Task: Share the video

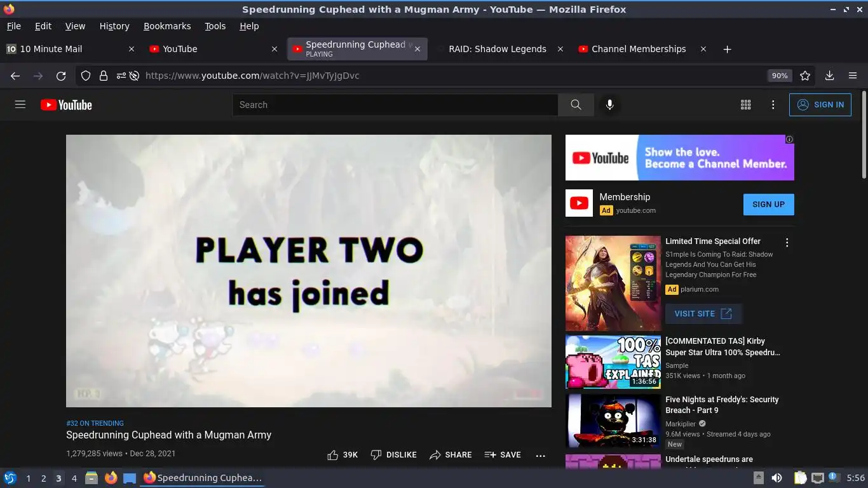Action: (451, 455)
